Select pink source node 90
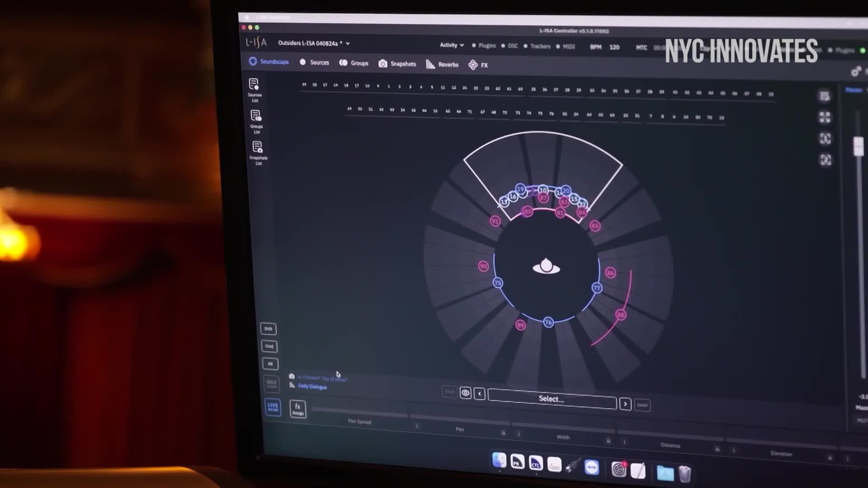This screenshot has height=488, width=868. pos(483,266)
